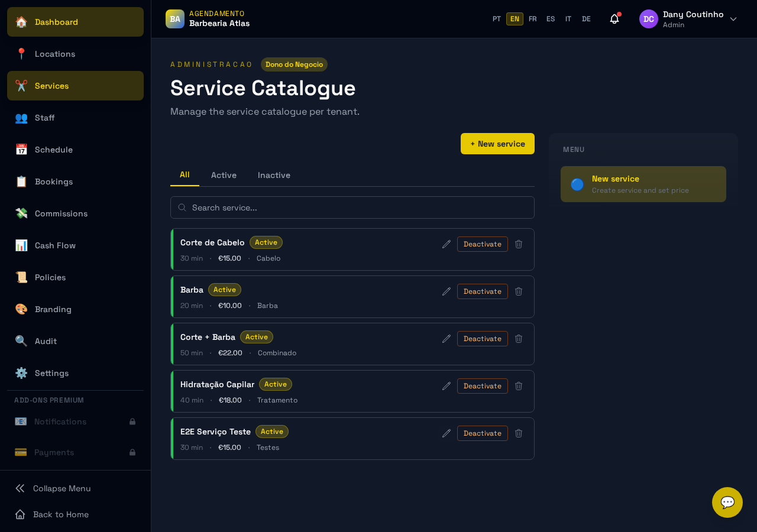Deactivate the Hidratação Capilar service
The width and height of the screenshot is (757, 532).
pyautogui.click(x=482, y=386)
